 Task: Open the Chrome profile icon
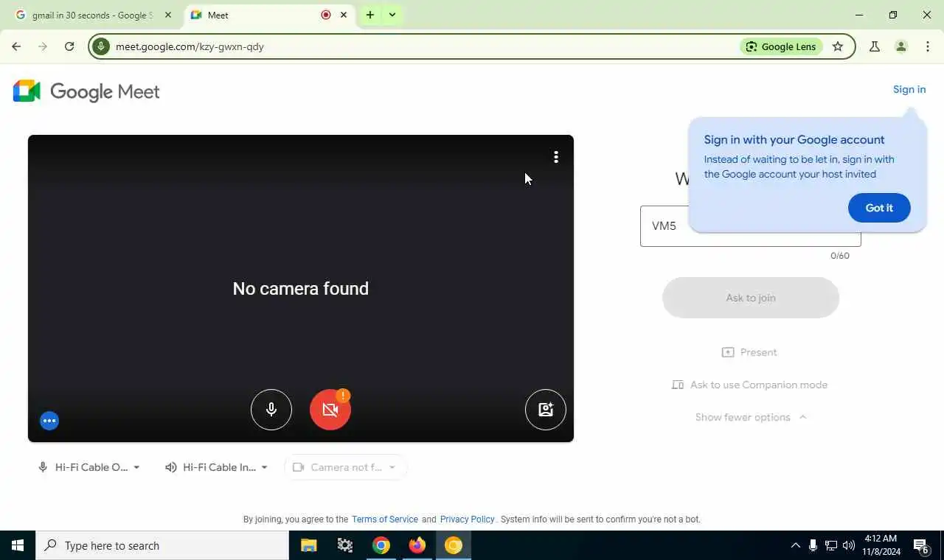901,46
